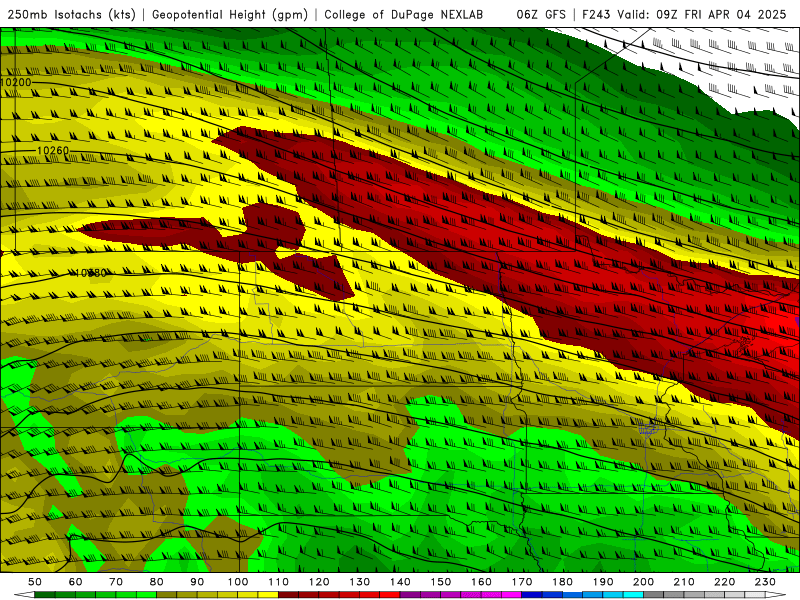Click the 110 value on the color scale
Image resolution: width=800 pixels, height=600 pixels.
(x=278, y=582)
